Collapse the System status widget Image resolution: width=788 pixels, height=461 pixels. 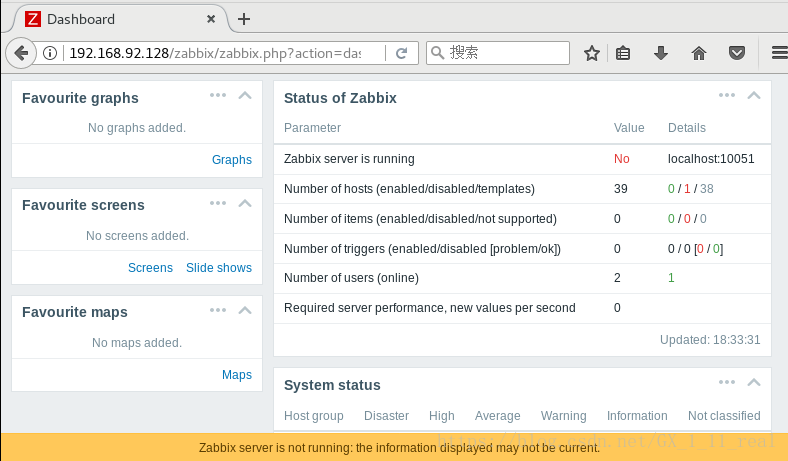coord(754,382)
